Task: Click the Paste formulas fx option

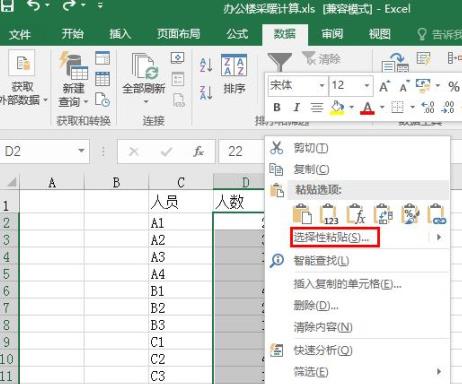Action: [356, 214]
